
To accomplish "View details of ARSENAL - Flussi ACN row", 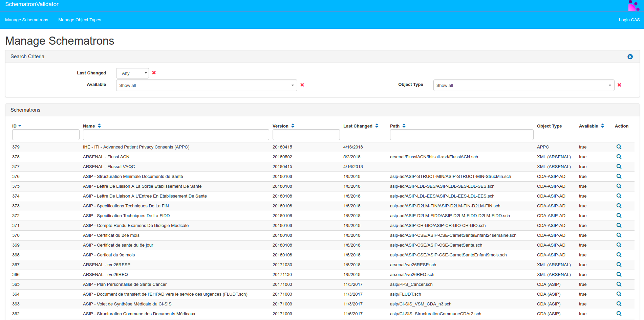I will coord(619,157).
